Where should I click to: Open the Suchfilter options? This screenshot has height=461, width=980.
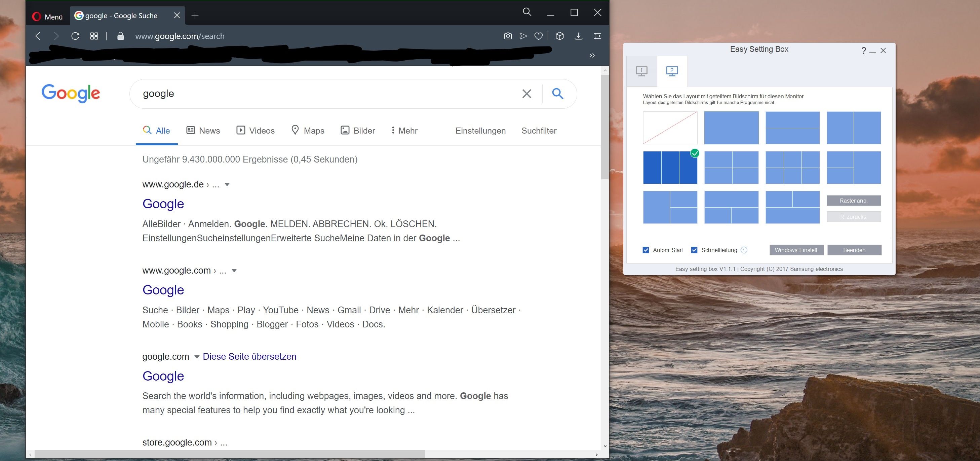(x=539, y=131)
